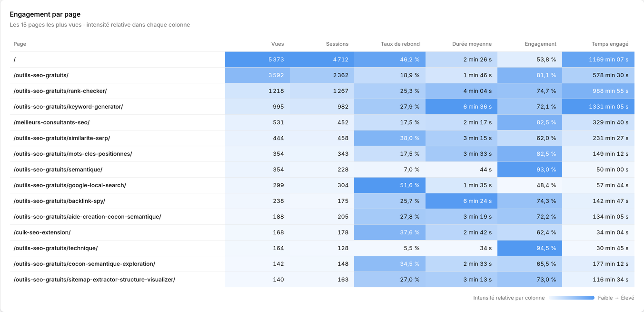Click the 81,1 % engagement cell
This screenshot has width=644, height=312.
[530, 75]
